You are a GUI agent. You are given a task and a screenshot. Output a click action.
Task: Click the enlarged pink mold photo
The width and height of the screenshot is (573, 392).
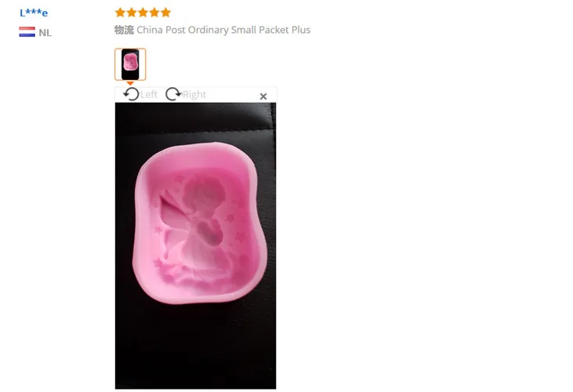tap(195, 245)
